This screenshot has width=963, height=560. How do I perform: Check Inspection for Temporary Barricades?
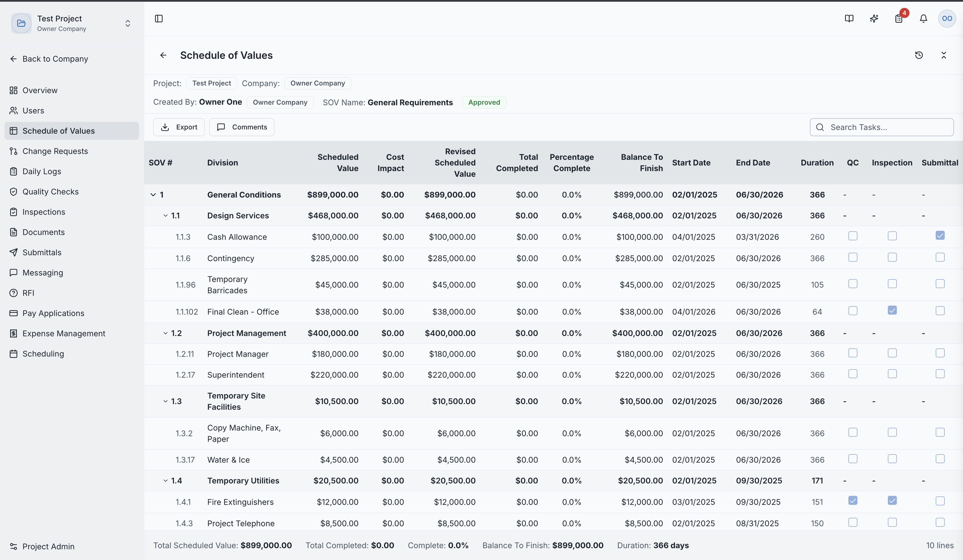(892, 284)
